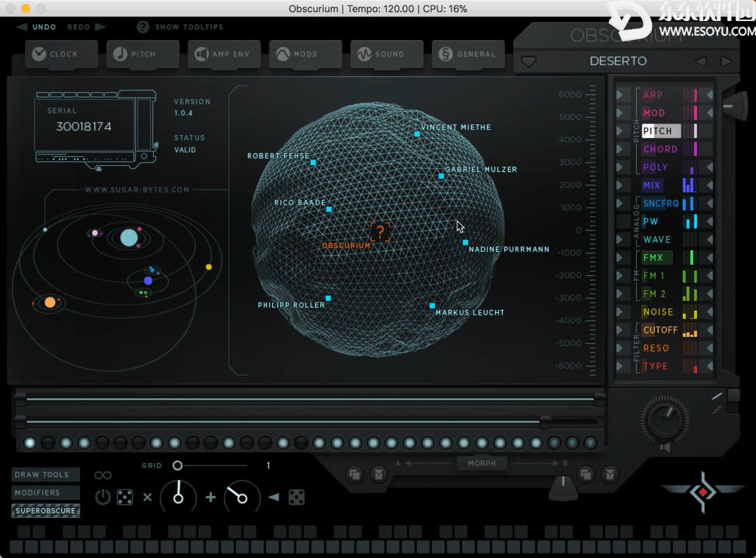Select the SNCFRQ track
The height and width of the screenshot is (558, 756).
pyautogui.click(x=660, y=204)
